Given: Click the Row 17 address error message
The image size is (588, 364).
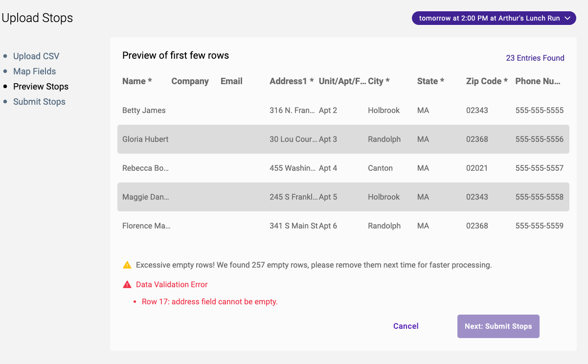Looking at the screenshot, I should click(x=210, y=302).
